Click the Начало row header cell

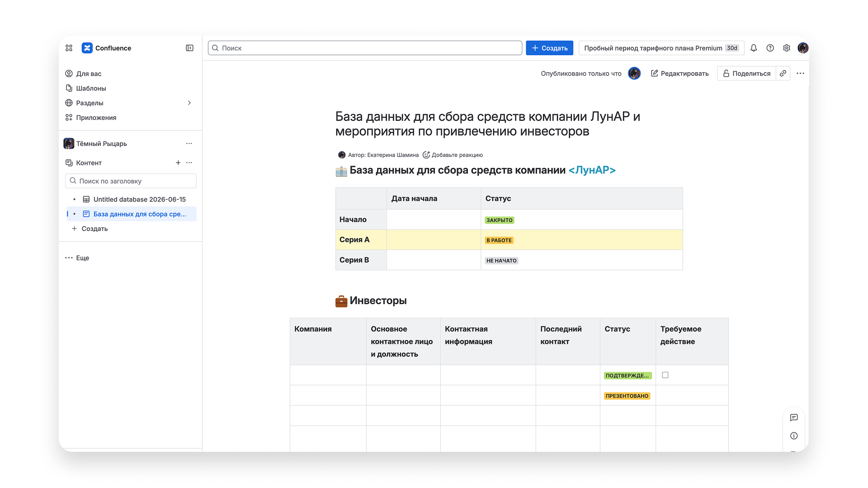[x=361, y=220]
